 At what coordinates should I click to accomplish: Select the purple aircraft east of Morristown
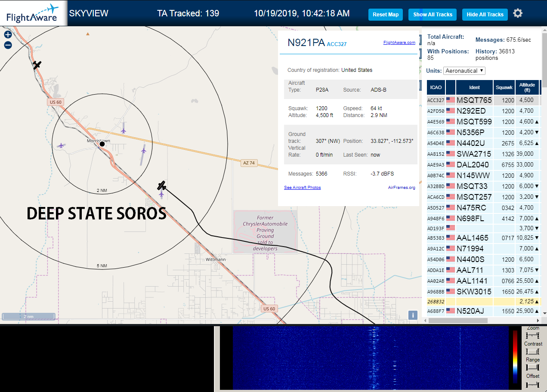(144, 151)
